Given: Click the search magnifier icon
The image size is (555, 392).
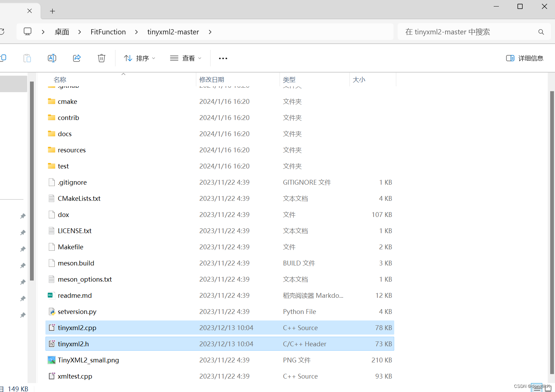Looking at the screenshot, I should point(541,32).
